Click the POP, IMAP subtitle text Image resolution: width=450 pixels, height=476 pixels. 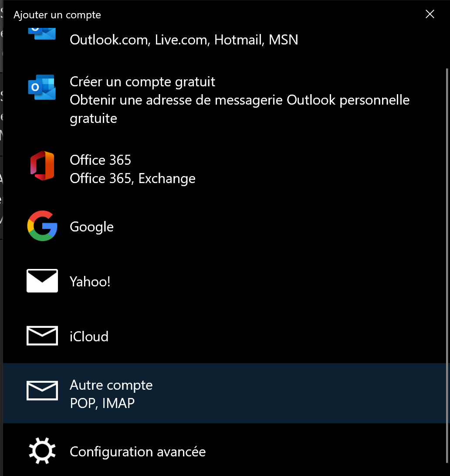[x=102, y=404]
